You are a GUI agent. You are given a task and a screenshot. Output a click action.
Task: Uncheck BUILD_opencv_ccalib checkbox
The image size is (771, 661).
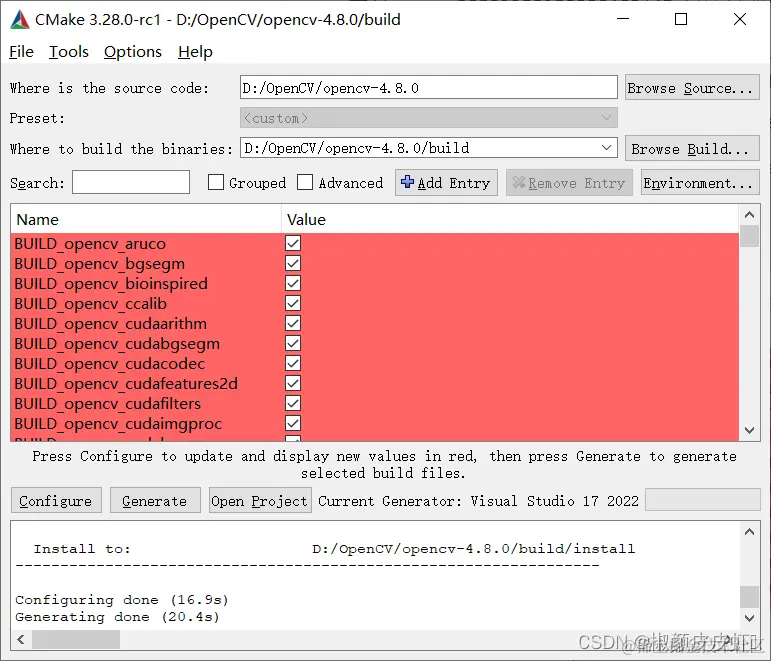293,303
